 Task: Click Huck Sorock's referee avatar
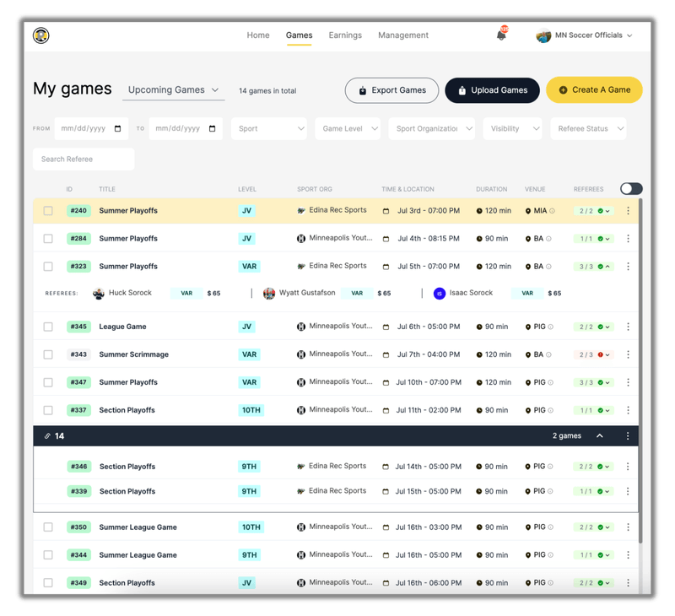coord(100,293)
